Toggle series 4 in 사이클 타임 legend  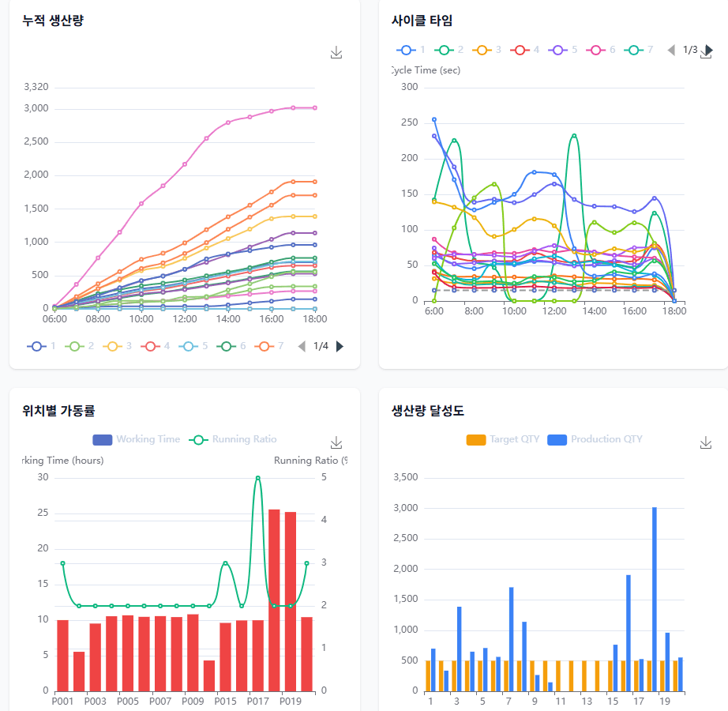(x=524, y=50)
